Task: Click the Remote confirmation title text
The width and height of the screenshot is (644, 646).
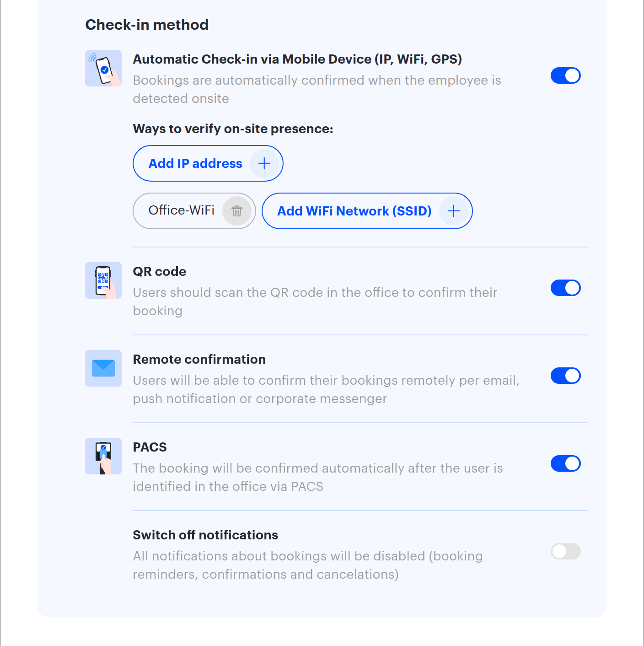Action: point(199,359)
